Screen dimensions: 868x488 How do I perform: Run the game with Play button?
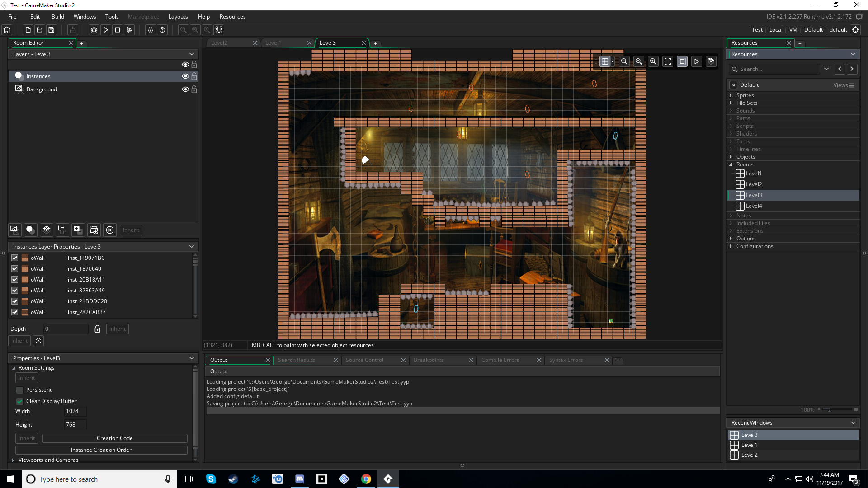point(106,30)
